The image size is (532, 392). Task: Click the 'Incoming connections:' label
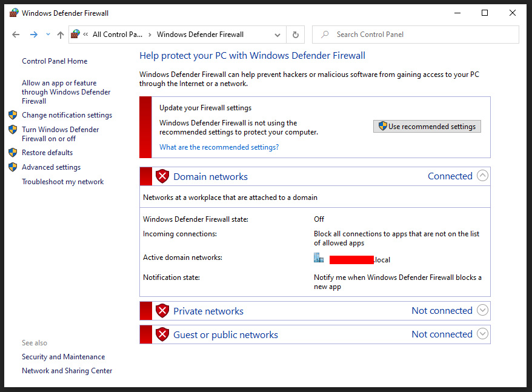pyautogui.click(x=180, y=234)
